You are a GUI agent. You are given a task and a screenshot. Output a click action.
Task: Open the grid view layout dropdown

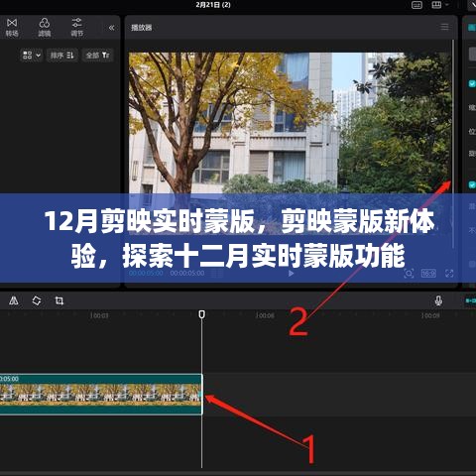click(x=32, y=56)
